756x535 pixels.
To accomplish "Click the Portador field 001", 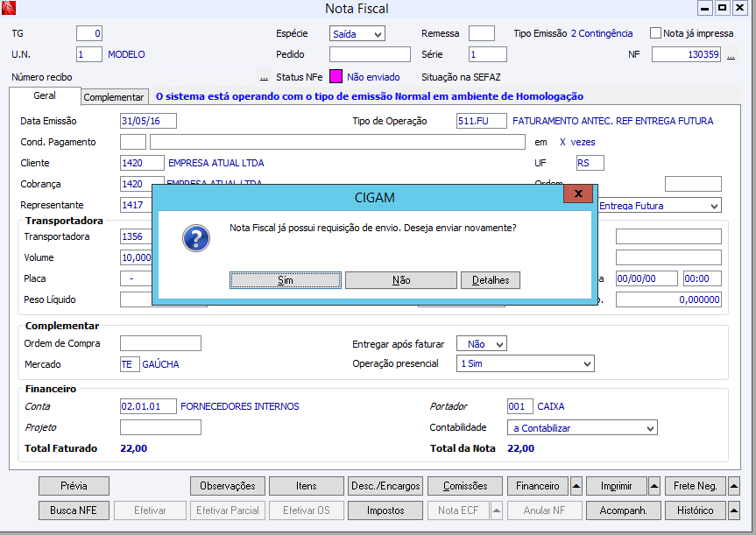I will (520, 406).
